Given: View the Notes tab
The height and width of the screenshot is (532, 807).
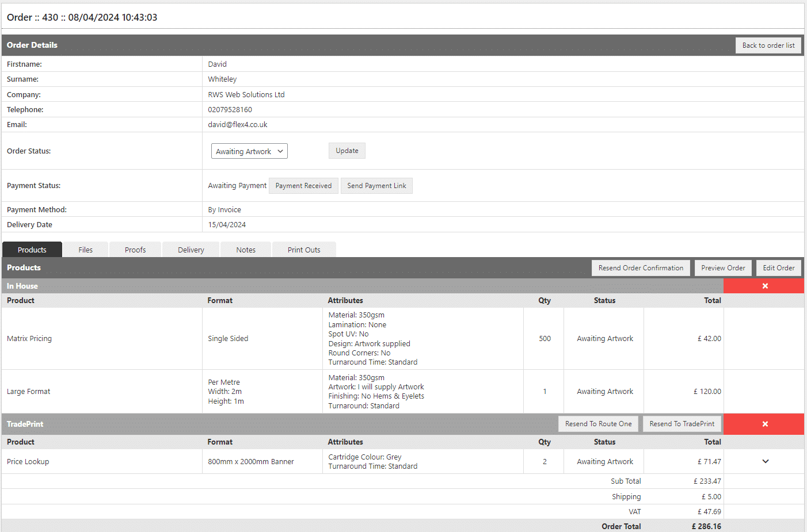Looking at the screenshot, I should click(246, 250).
